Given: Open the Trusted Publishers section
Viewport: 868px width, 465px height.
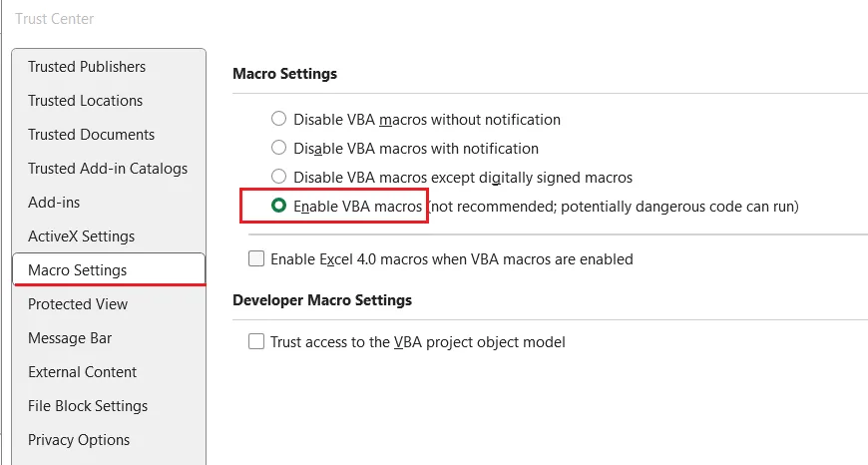Looking at the screenshot, I should [x=87, y=67].
